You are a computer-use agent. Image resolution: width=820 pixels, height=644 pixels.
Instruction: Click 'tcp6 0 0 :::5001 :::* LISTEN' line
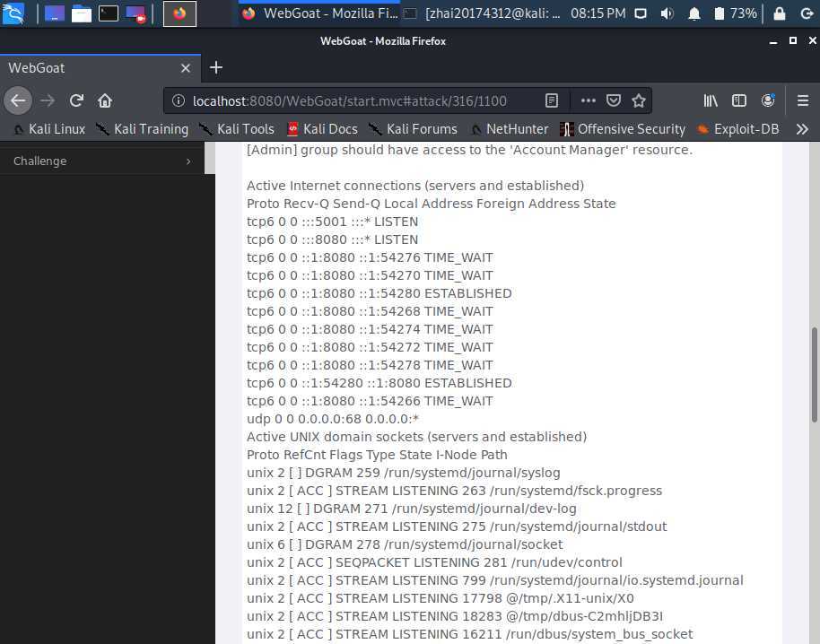[332, 222]
